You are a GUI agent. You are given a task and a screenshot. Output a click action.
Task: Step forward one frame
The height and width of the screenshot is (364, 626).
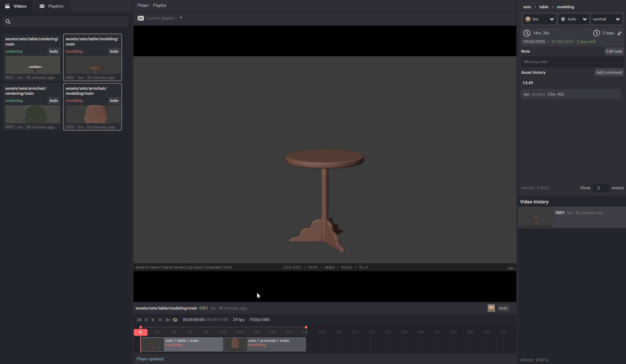pyautogui.click(x=160, y=320)
